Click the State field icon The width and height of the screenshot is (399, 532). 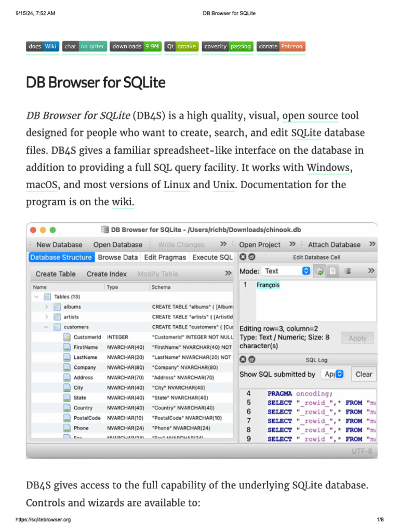(67, 397)
